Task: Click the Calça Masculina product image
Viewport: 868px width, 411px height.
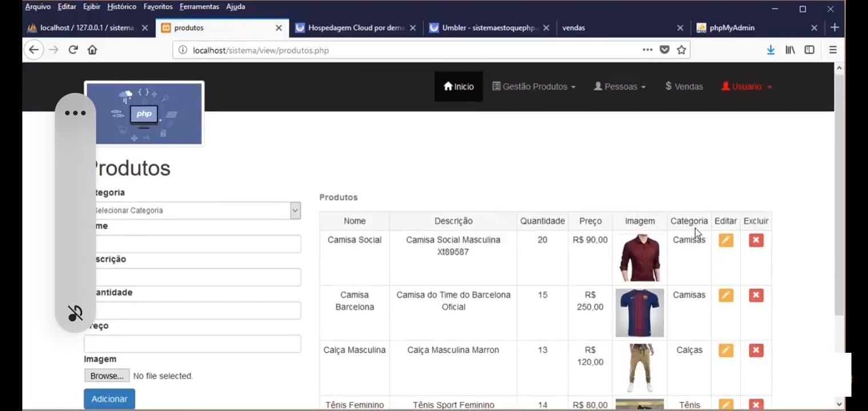Action: coord(640,368)
